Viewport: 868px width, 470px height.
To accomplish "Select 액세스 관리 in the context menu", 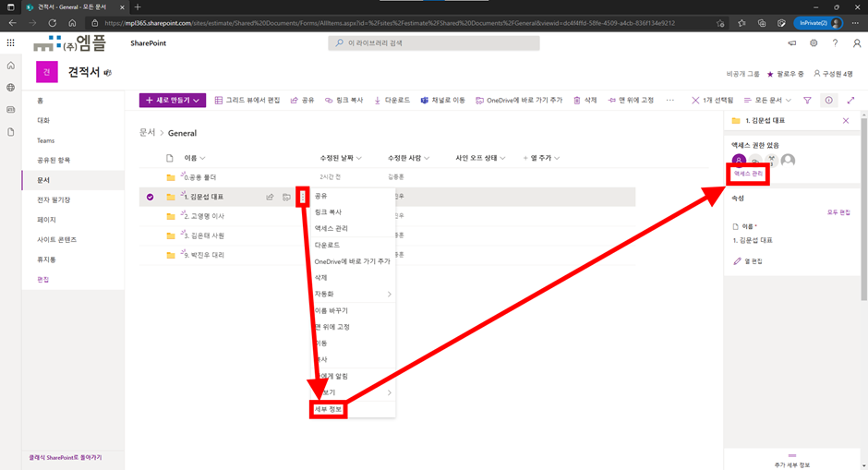I will tap(353, 228).
